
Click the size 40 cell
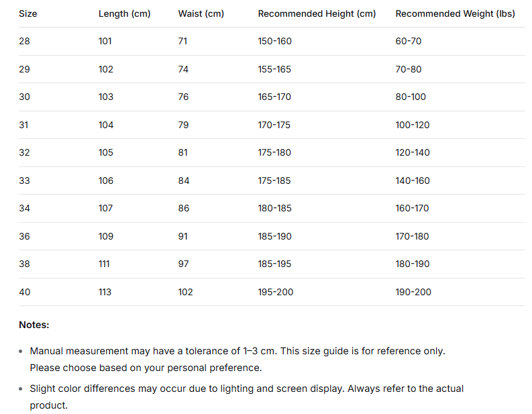[24, 292]
